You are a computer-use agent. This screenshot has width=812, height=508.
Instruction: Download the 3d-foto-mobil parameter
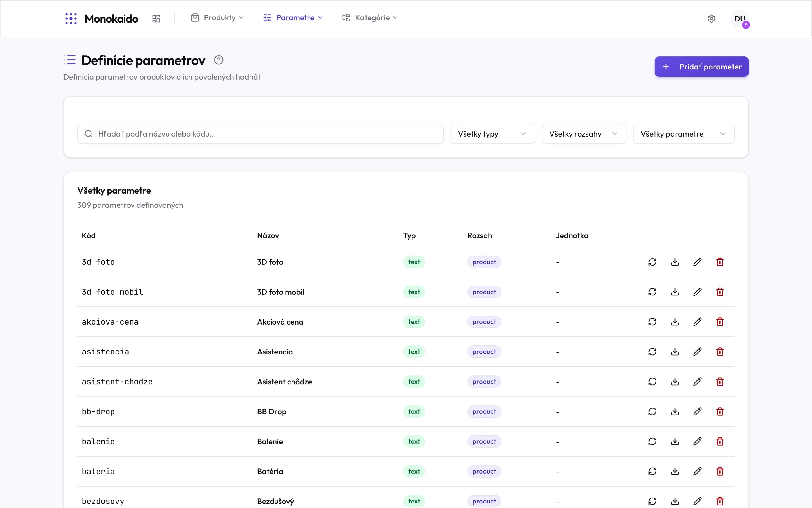pos(675,292)
